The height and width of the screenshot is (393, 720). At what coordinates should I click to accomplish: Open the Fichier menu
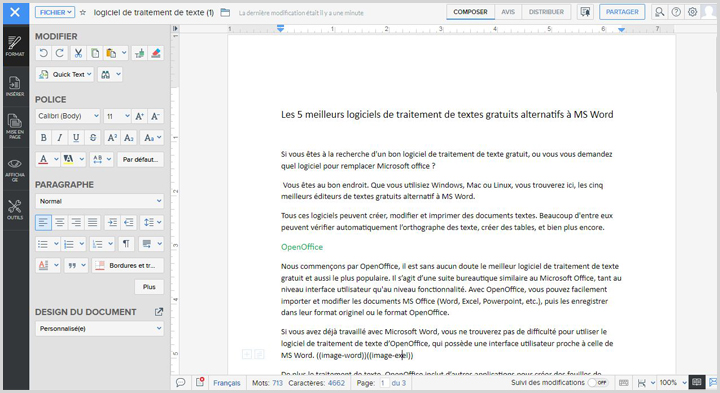(55, 12)
